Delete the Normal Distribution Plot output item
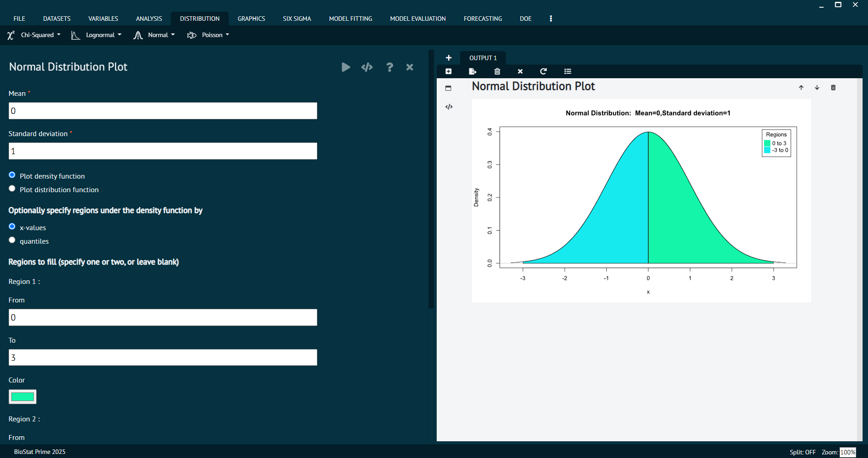 pyautogui.click(x=833, y=88)
